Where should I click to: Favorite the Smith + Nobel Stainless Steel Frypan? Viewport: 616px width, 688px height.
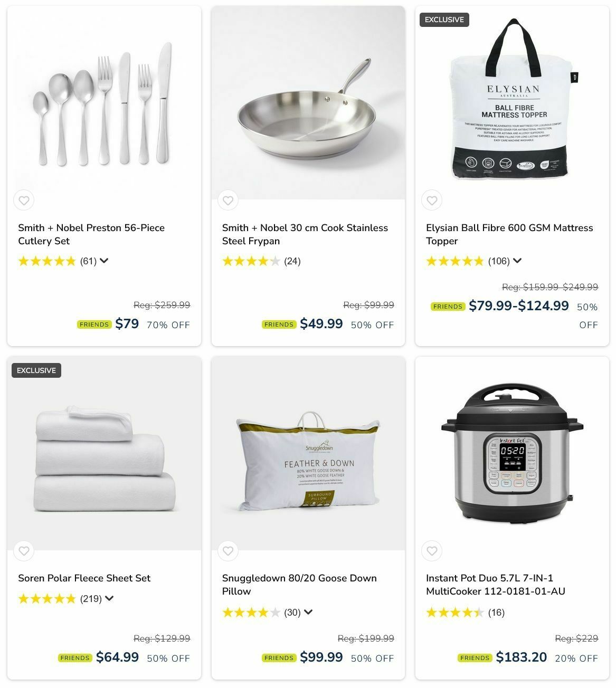(x=228, y=200)
